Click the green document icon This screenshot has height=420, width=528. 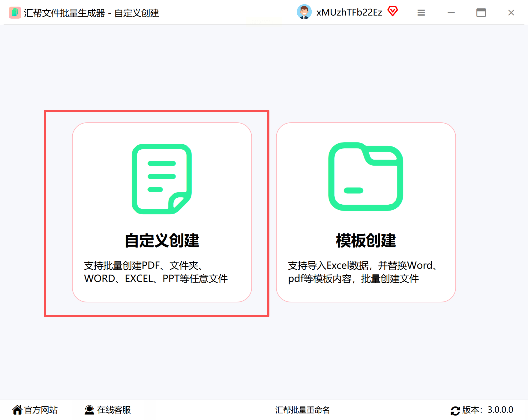[x=162, y=179]
